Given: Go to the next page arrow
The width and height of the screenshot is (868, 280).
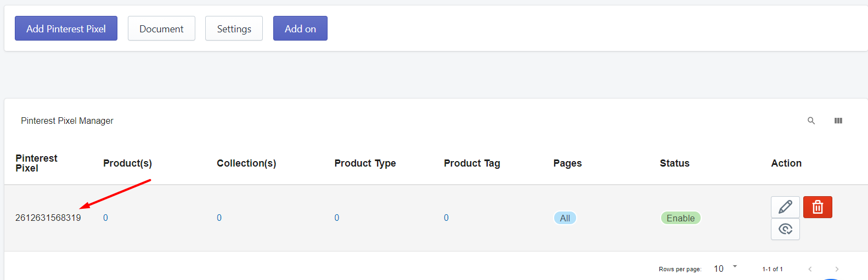Looking at the screenshot, I should click(837, 269).
